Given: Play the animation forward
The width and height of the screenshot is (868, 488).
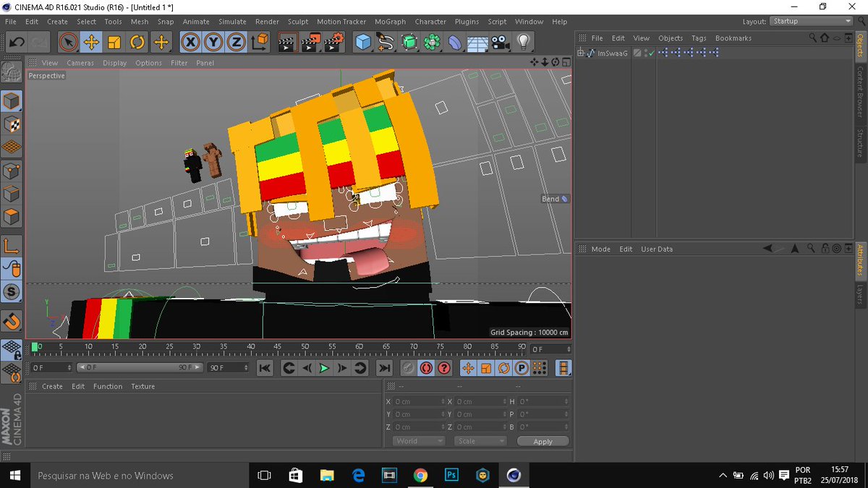Looking at the screenshot, I should 324,368.
